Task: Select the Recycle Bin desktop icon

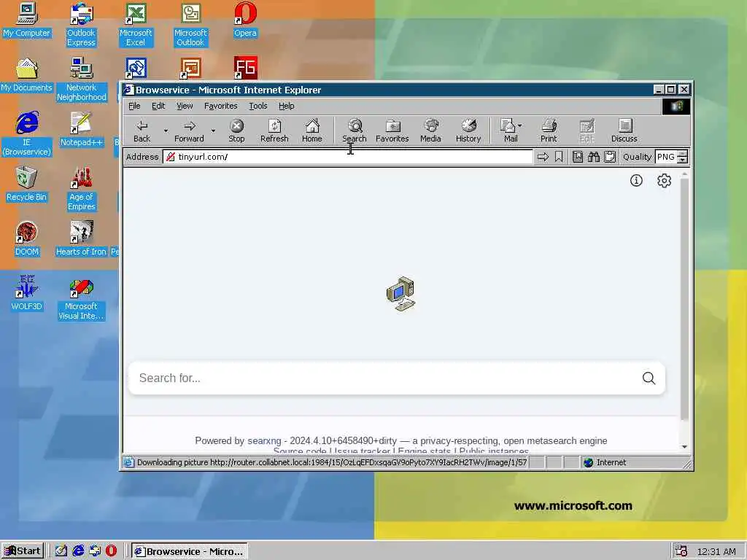Action: (x=27, y=184)
